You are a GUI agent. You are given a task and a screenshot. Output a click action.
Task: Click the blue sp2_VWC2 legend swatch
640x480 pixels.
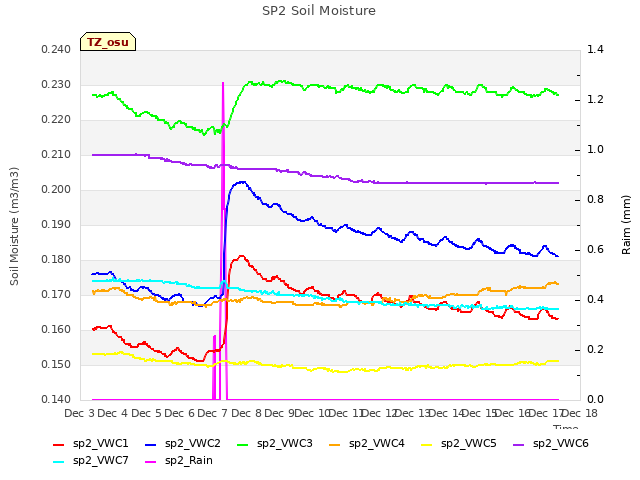(x=151, y=444)
